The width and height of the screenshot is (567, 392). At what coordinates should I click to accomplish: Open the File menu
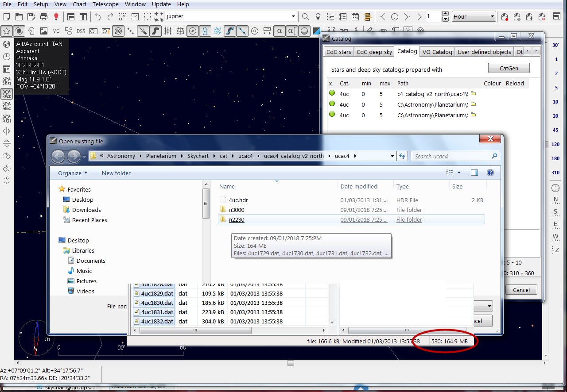tap(7, 4)
